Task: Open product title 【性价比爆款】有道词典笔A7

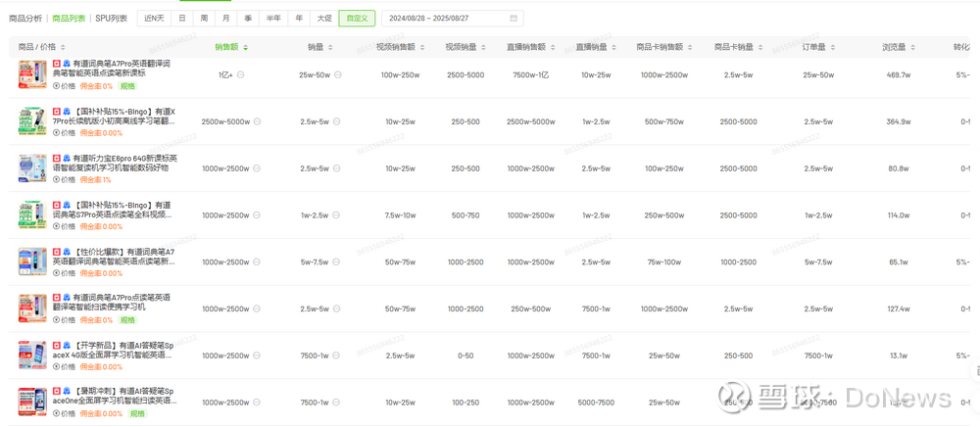Action: click(x=114, y=257)
